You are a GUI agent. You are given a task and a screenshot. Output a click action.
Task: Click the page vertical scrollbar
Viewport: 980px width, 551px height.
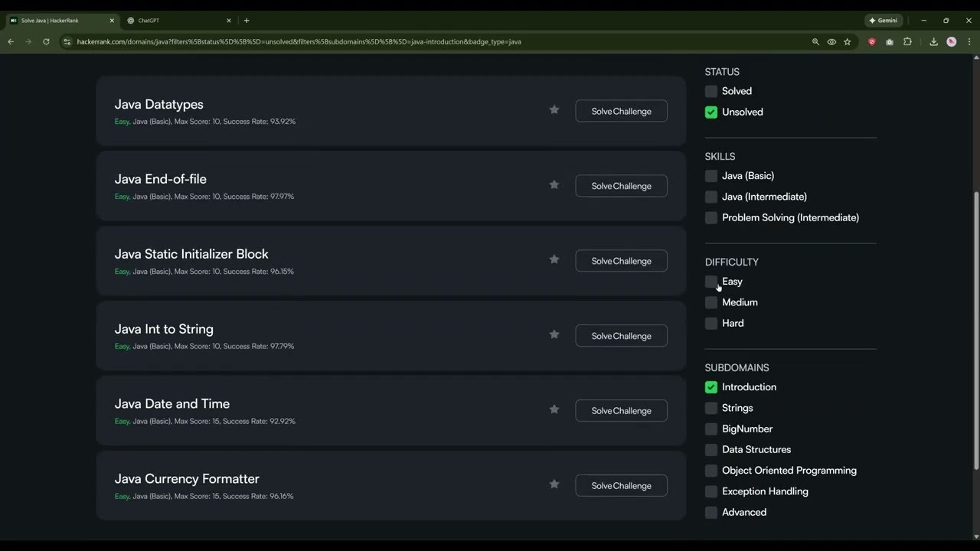pos(975,329)
